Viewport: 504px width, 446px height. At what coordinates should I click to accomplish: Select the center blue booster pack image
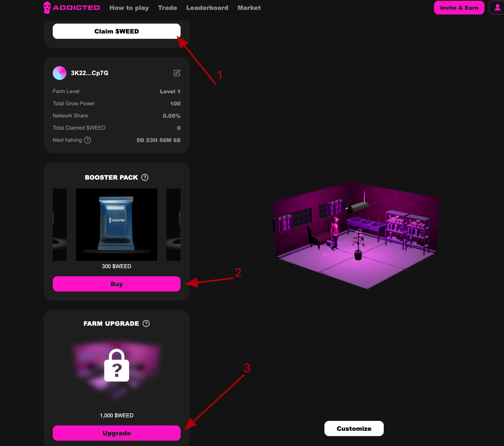[117, 225]
